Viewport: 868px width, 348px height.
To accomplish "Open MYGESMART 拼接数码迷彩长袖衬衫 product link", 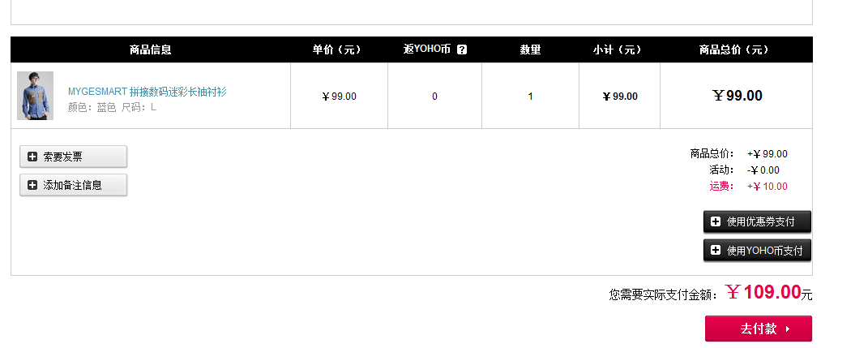I will pos(148,92).
